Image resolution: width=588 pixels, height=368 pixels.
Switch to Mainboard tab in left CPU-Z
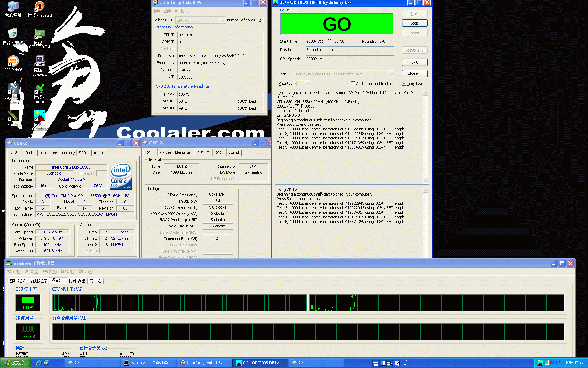tap(48, 153)
